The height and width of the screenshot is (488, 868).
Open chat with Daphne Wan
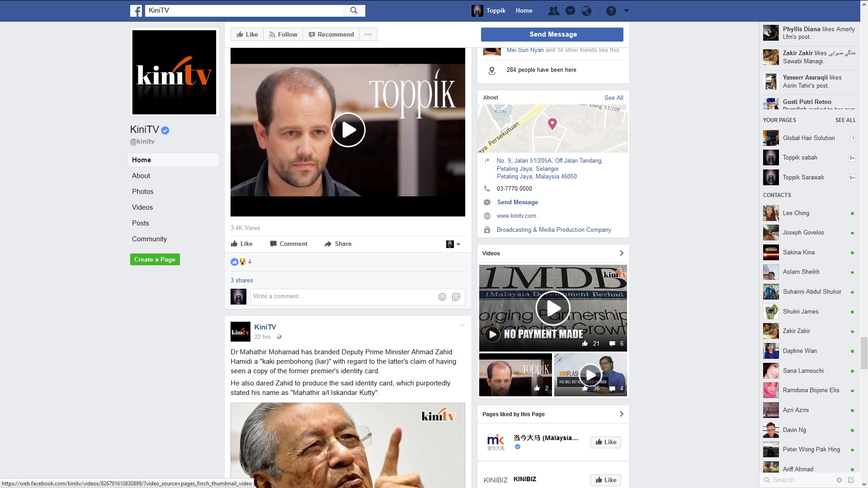pos(809,351)
